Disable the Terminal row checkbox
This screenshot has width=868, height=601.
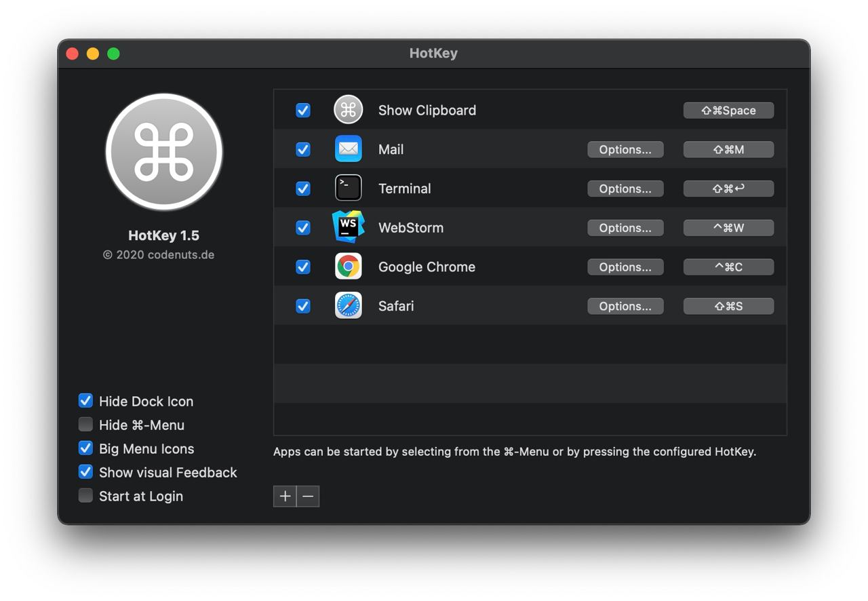pos(303,189)
